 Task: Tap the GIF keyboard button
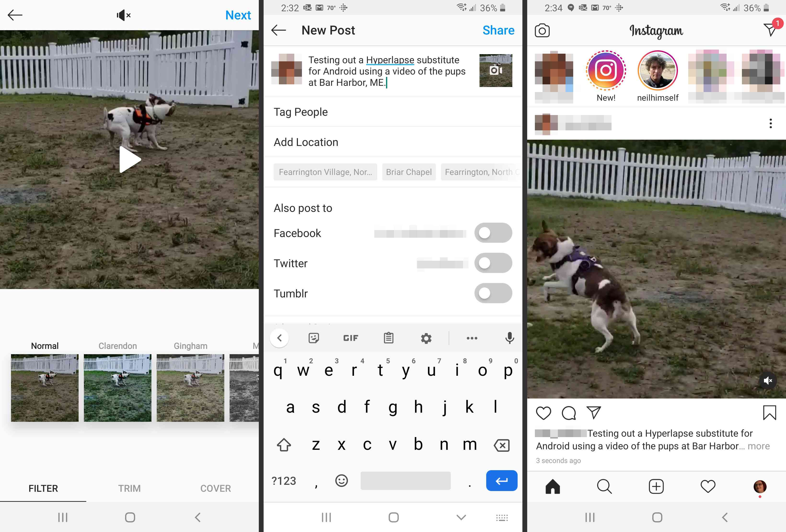[x=350, y=338]
